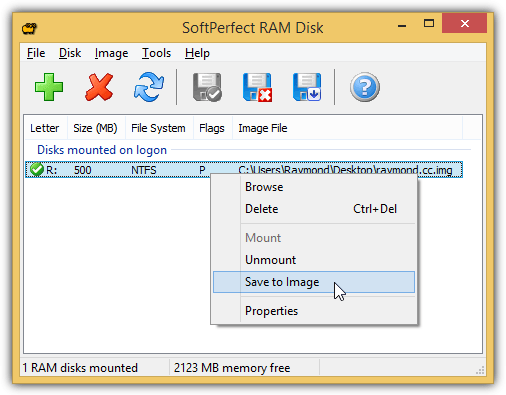506x395 pixels.
Task: Close the SoftPerfect RAM Disk window
Action: click(465, 23)
